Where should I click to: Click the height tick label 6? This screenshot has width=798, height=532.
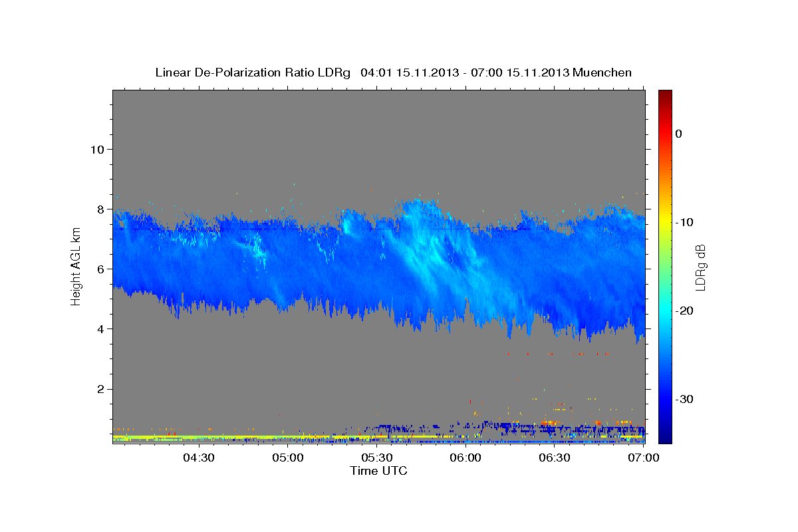pyautogui.click(x=101, y=269)
